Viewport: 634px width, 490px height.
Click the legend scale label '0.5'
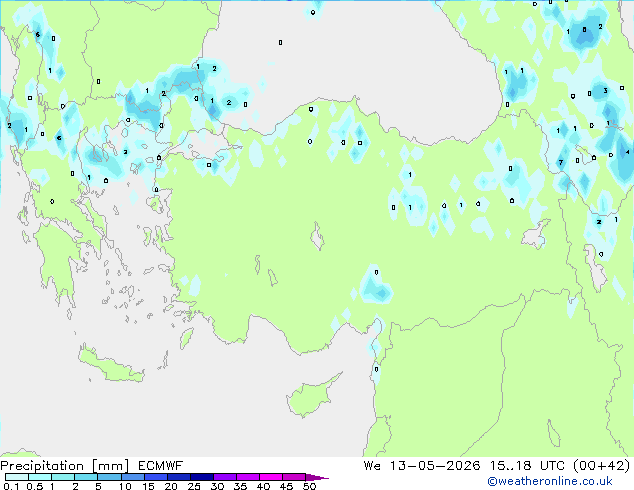point(35,486)
